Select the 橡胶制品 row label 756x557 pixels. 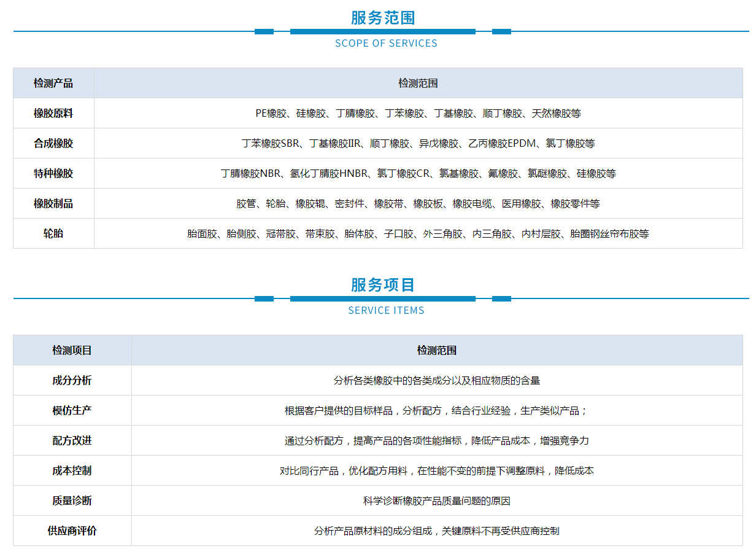click(53, 203)
